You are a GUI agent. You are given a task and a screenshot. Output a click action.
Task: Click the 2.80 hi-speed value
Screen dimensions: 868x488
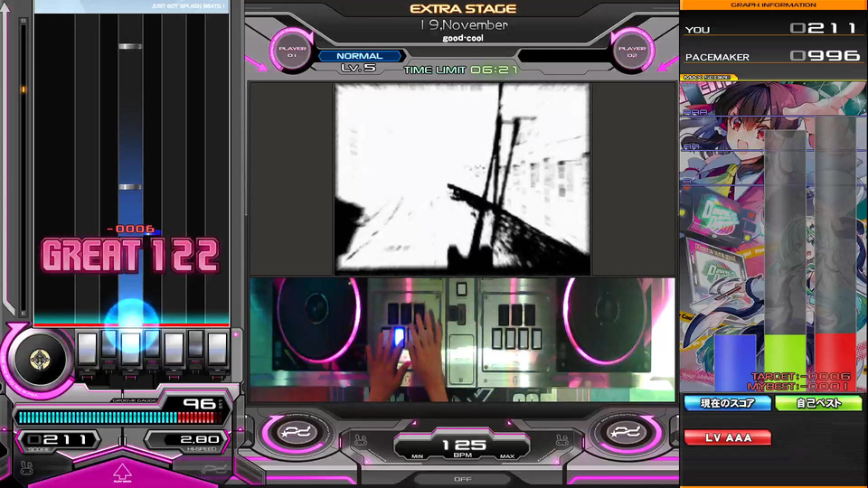click(199, 440)
